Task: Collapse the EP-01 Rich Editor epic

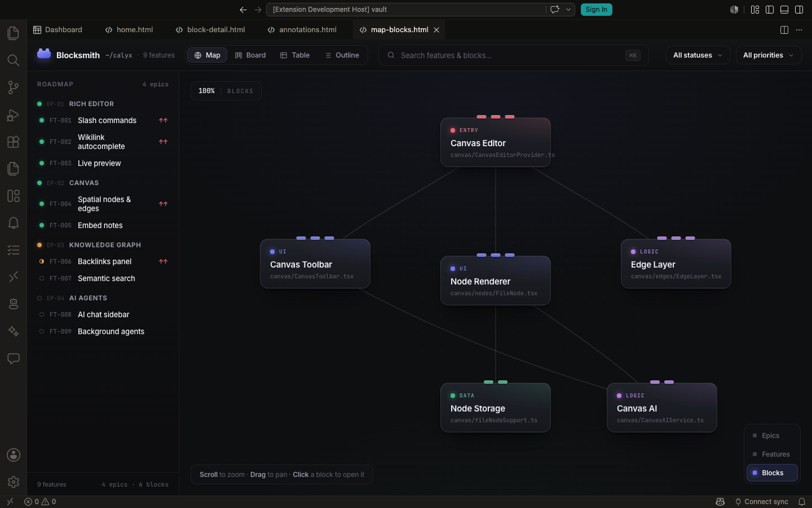Action: [x=103, y=104]
